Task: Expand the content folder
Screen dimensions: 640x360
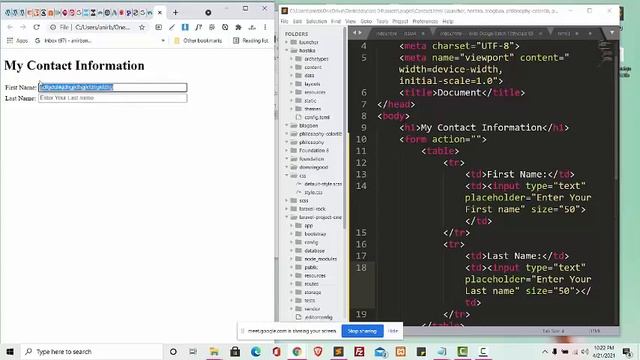Action: point(291,67)
